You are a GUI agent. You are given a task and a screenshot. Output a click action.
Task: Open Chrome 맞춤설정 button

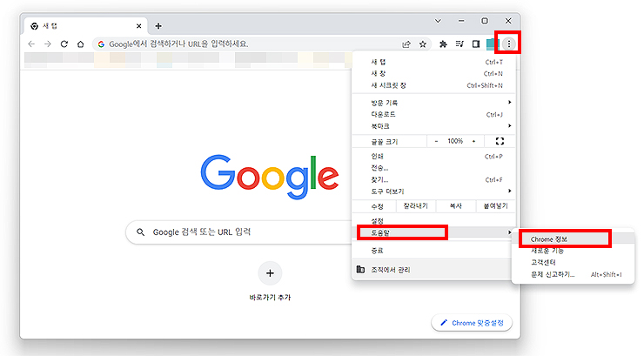tap(472, 323)
